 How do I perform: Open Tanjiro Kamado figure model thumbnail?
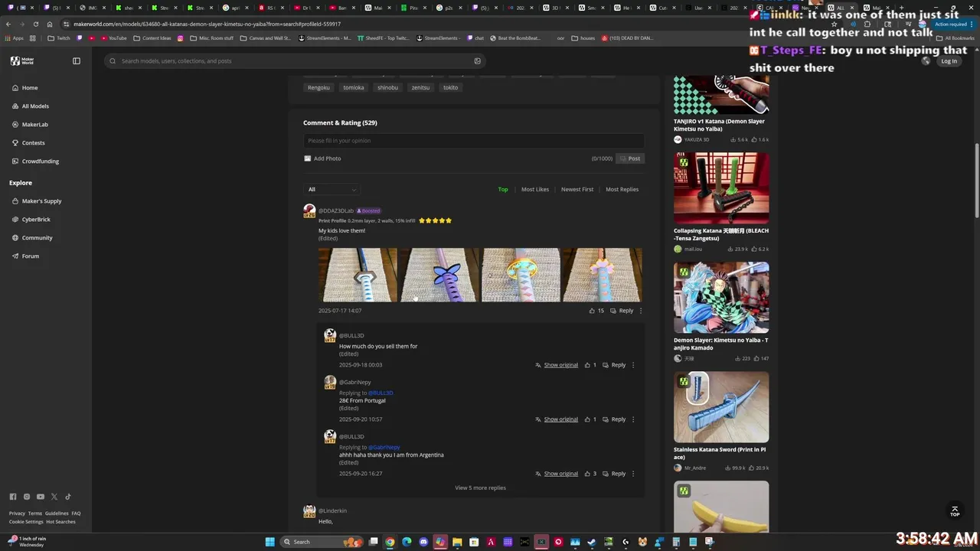[721, 298]
